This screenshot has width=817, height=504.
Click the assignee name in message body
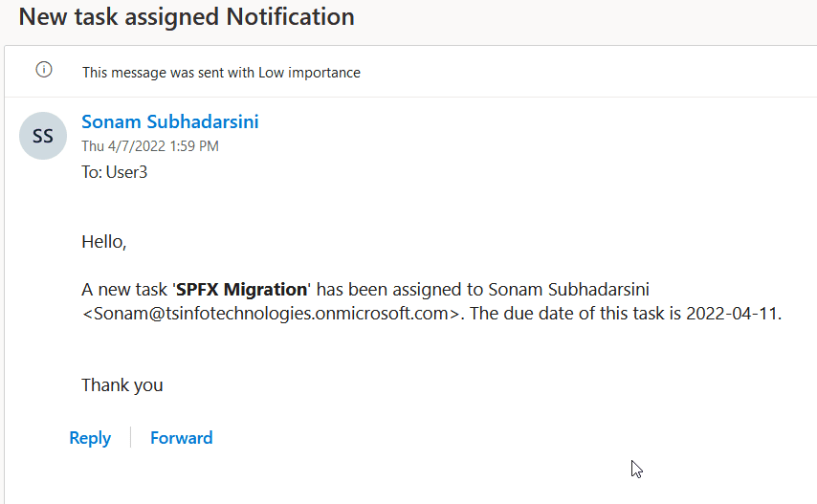click(569, 290)
